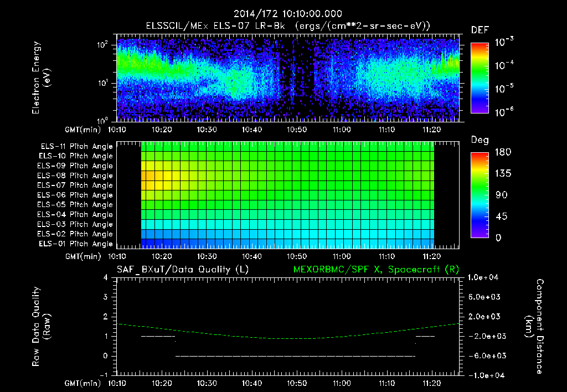The height and width of the screenshot is (392, 567).
Task: Click the -1 tick on Data Quality axis
Action: (x=104, y=375)
